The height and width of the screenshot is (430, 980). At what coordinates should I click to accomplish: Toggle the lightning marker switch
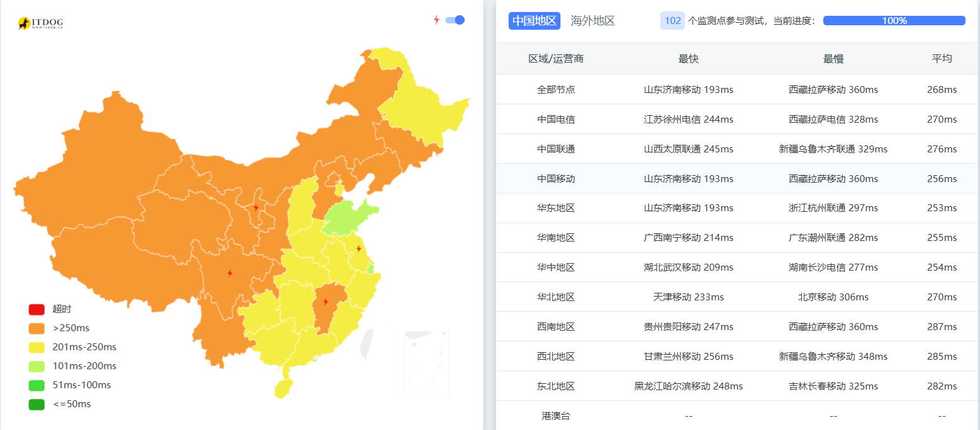click(455, 20)
